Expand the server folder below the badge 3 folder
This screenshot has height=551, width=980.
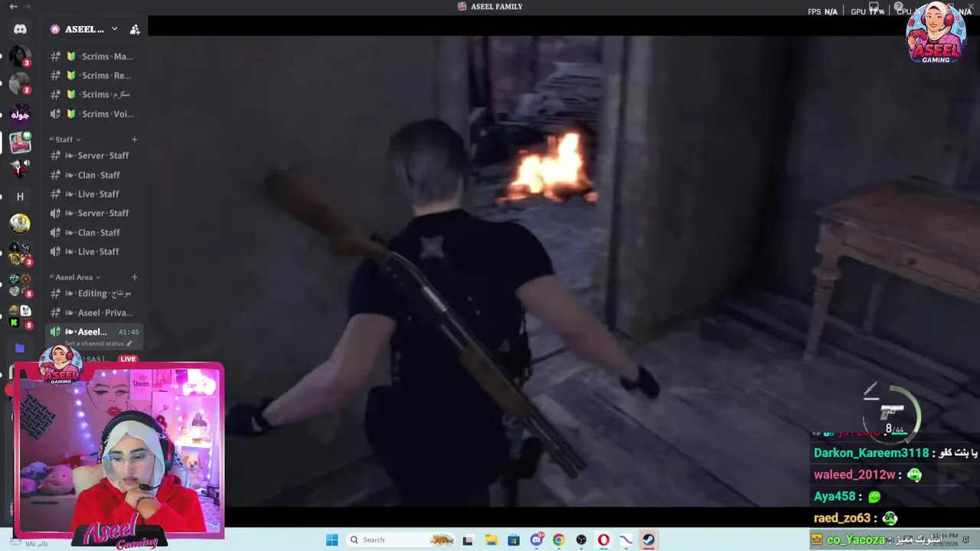[20, 284]
